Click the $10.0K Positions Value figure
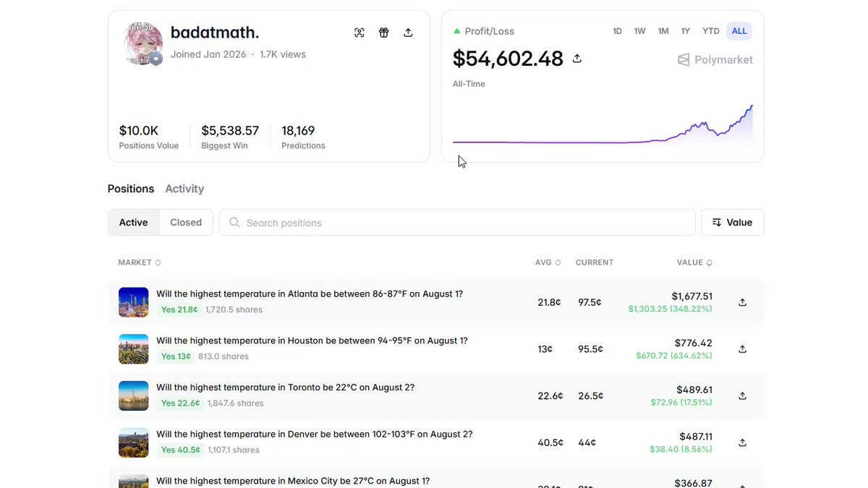This screenshot has height=488, width=868. point(139,131)
